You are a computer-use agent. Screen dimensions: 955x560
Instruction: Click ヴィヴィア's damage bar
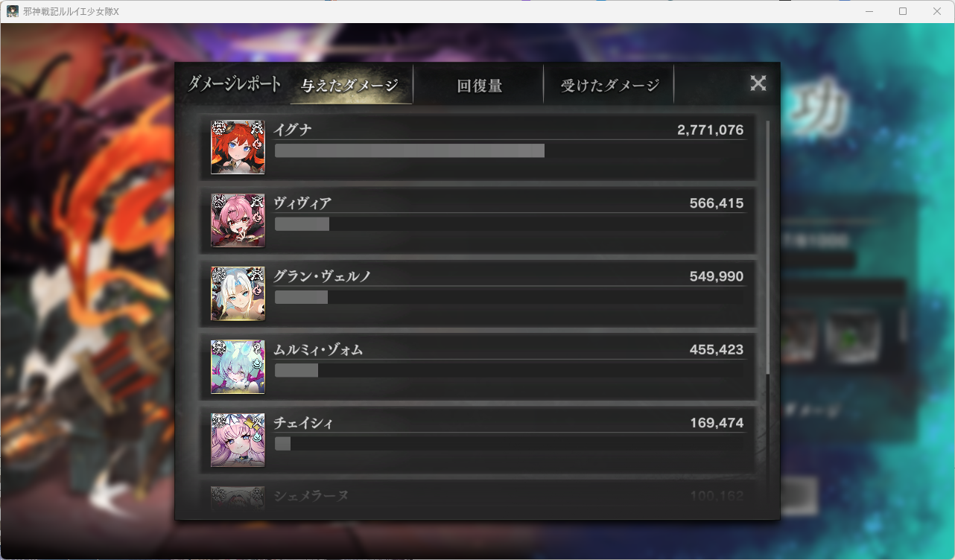(x=302, y=223)
